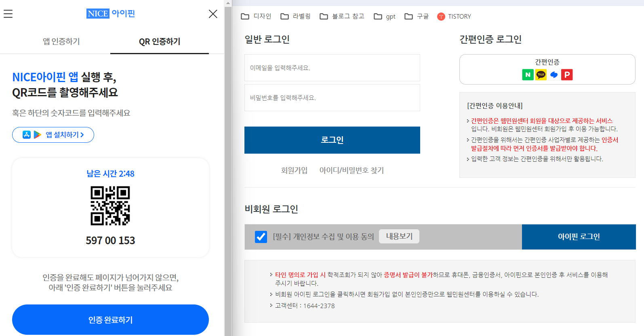Focus the email input field

[332, 68]
